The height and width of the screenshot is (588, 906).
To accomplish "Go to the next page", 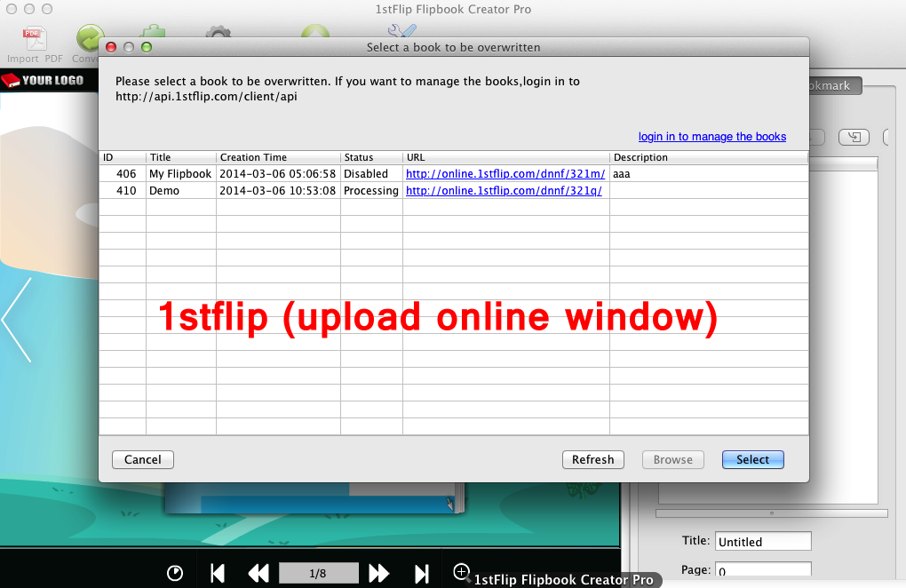I will click(379, 574).
